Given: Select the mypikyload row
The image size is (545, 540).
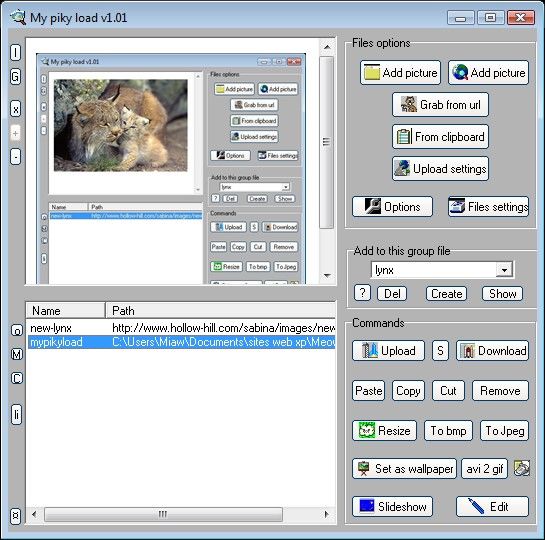Looking at the screenshot, I should tap(181, 342).
